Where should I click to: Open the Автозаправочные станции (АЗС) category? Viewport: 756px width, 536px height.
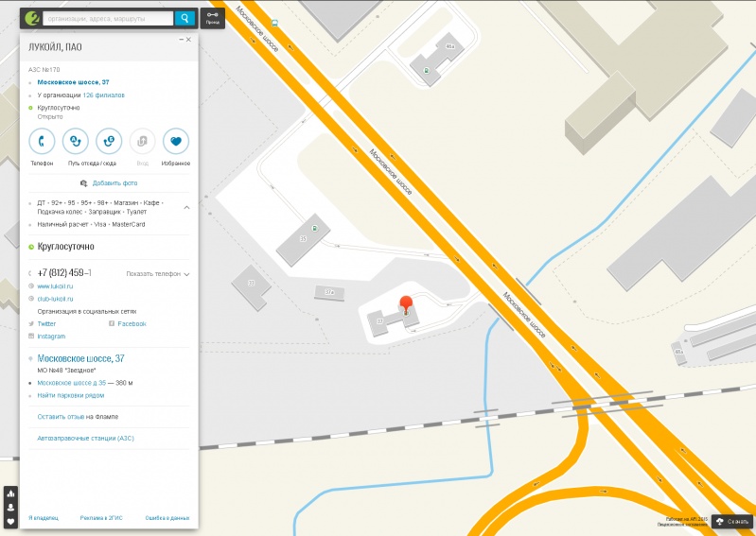(86, 439)
